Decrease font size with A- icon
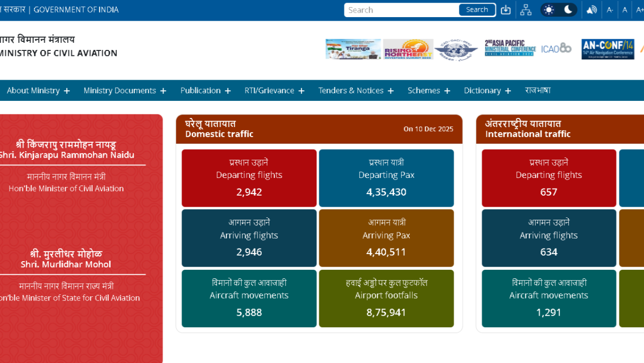The image size is (644, 363). pos(610,10)
